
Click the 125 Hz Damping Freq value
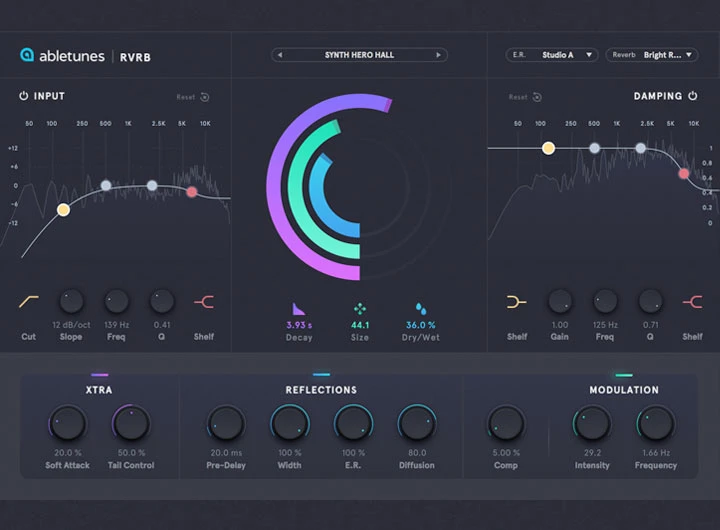click(x=605, y=325)
